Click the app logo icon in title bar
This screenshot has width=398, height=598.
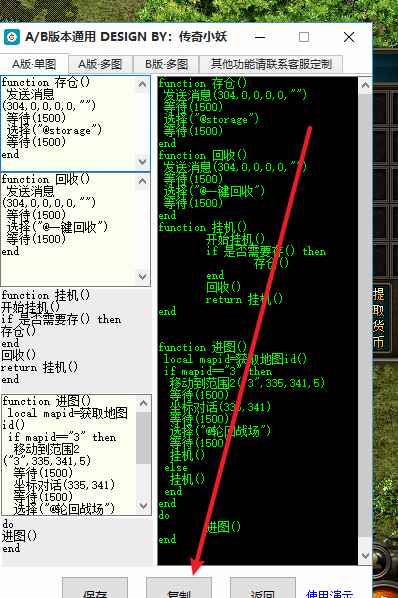click(x=12, y=37)
